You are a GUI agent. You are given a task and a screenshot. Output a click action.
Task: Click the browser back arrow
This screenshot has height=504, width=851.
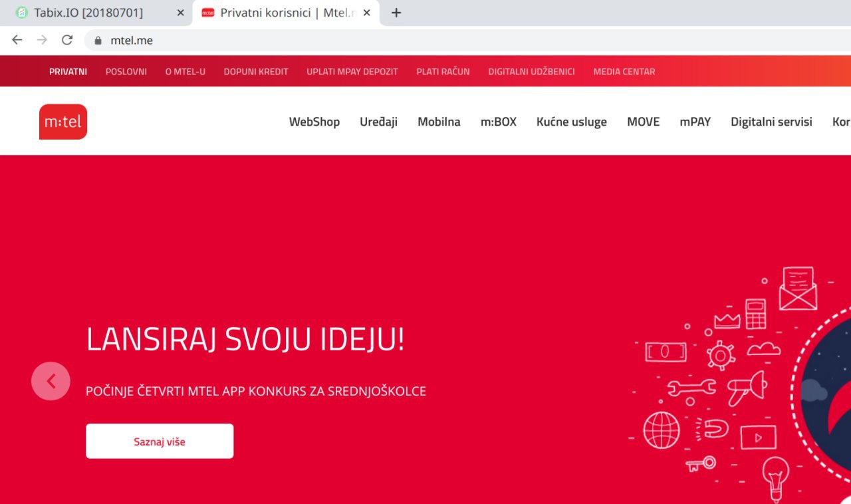click(x=17, y=40)
